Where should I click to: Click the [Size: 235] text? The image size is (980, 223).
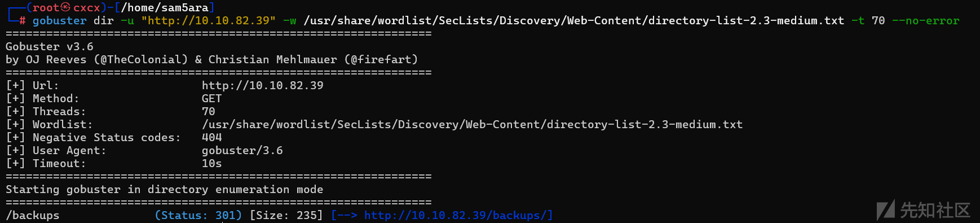[x=286, y=215]
